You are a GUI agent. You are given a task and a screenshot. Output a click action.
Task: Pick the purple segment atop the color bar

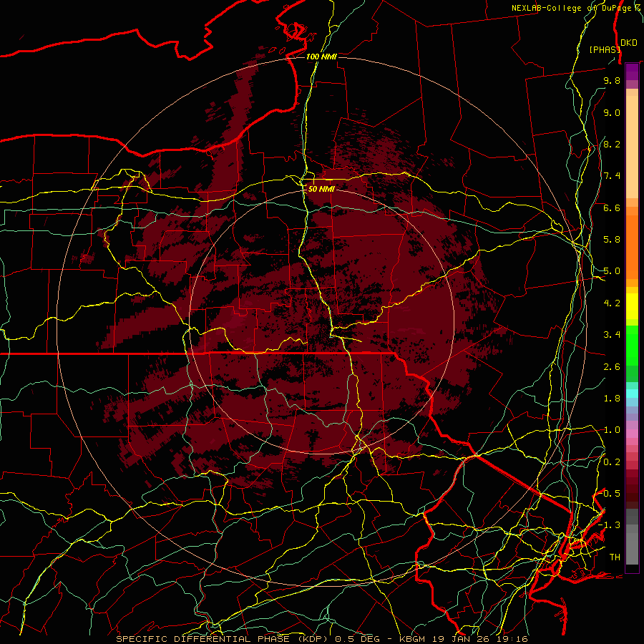632,72
